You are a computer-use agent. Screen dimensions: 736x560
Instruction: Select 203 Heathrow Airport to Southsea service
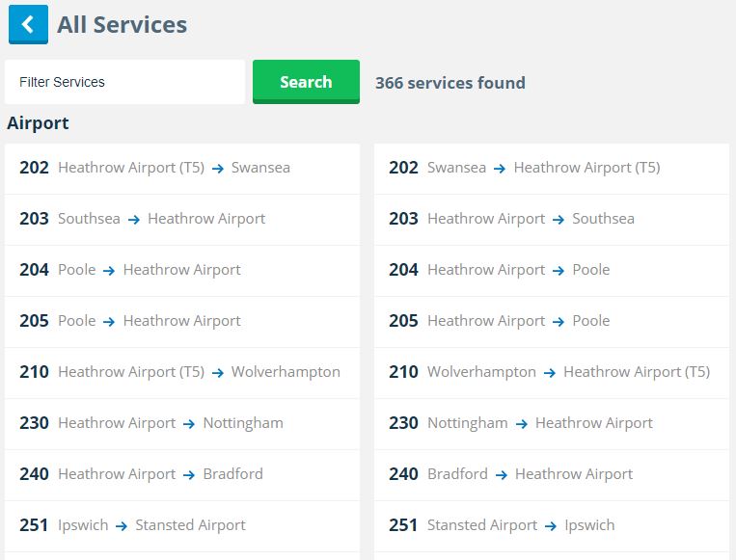551,219
